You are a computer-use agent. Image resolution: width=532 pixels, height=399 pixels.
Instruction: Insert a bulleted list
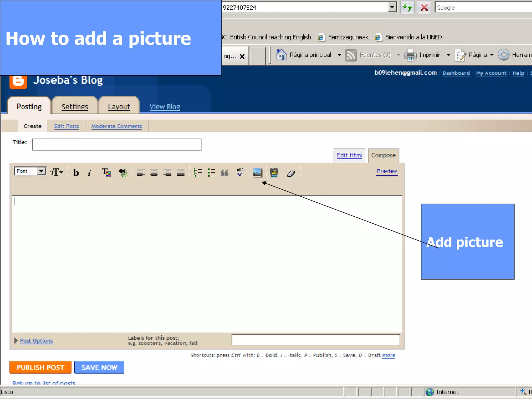[211, 172]
